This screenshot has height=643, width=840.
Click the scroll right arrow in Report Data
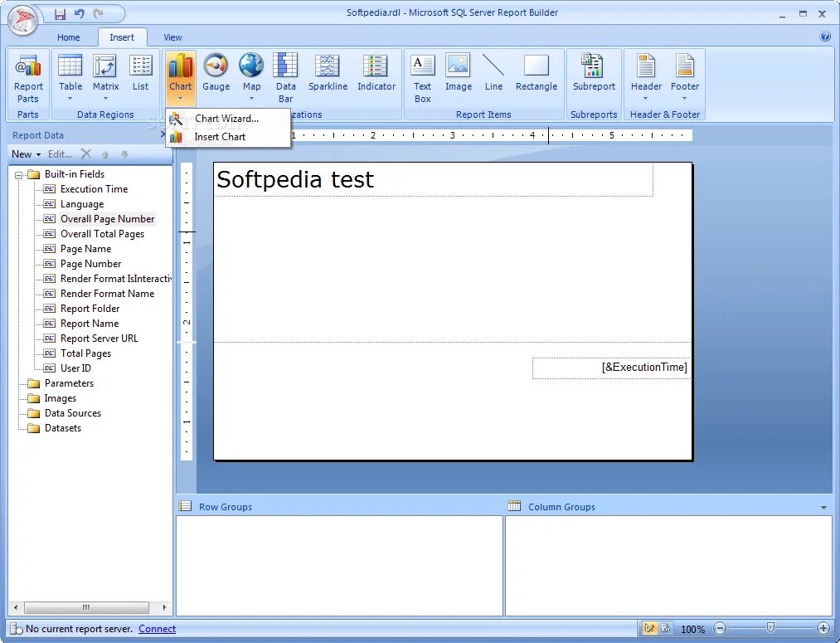point(164,607)
